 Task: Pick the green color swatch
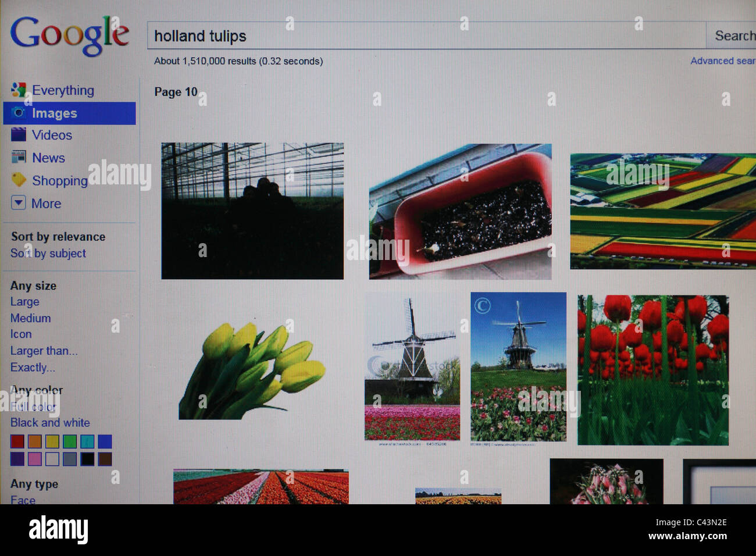point(70,441)
